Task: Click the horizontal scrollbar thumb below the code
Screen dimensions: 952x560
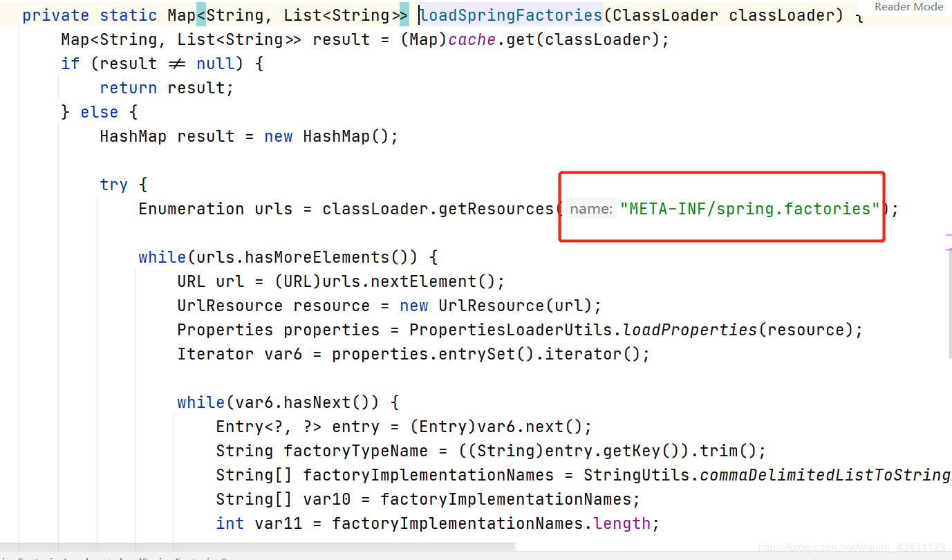Action: pyautogui.click(x=257, y=547)
